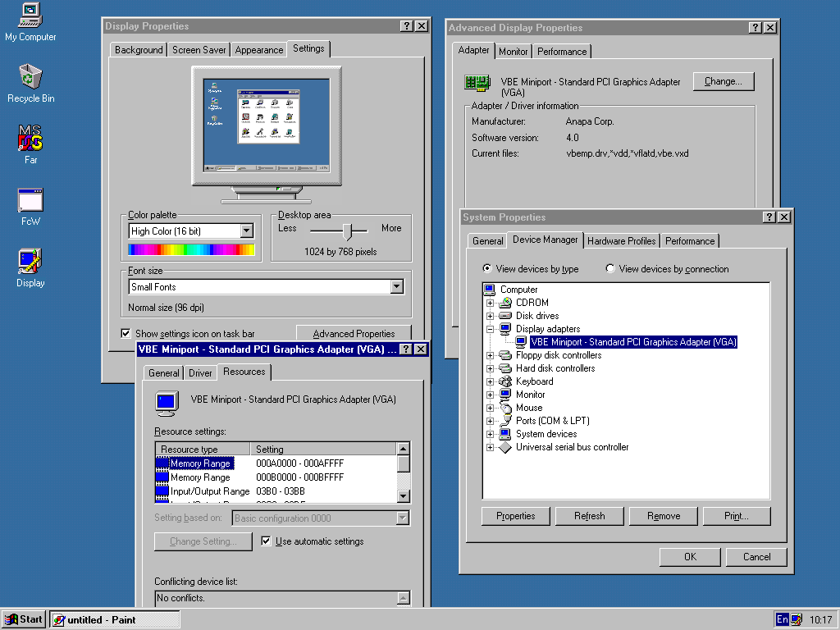The image size is (840, 630).
Task: Select View devices by connection option
Action: 610,269
